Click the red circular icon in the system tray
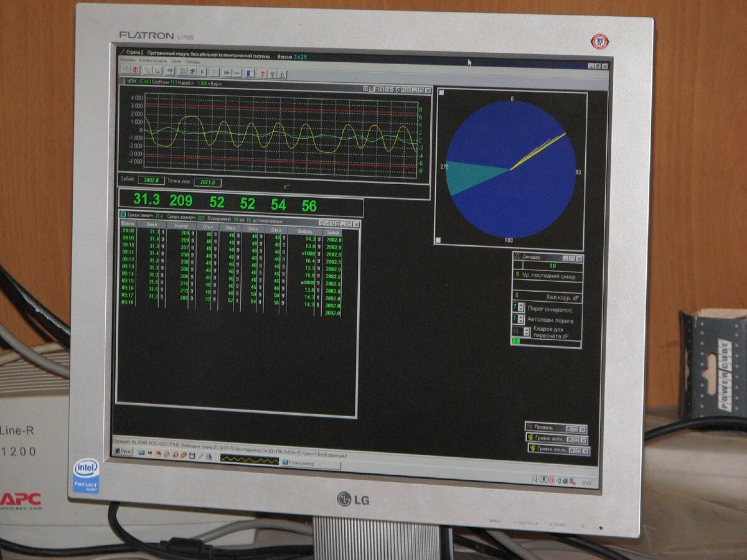This screenshot has width=747, height=560. pos(551,480)
